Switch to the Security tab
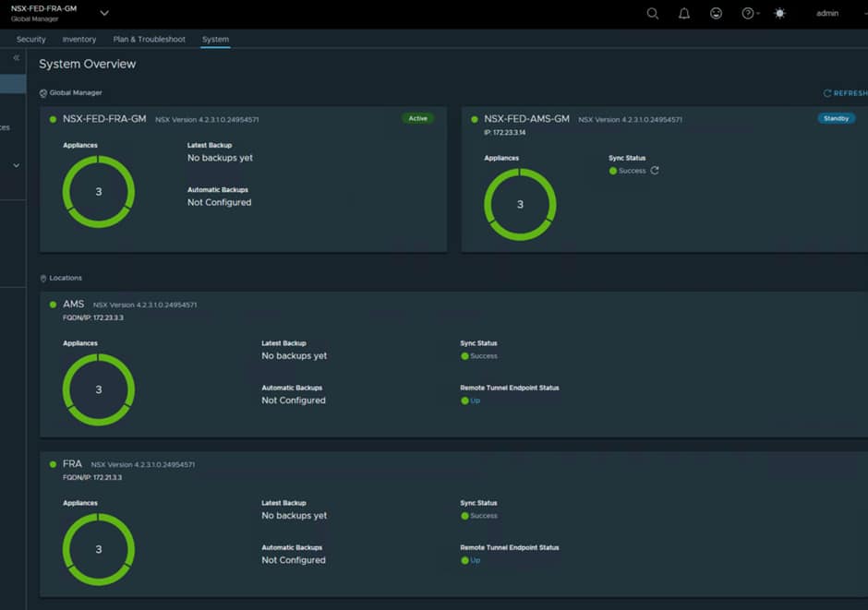Screen dimensions: 868x610 coord(30,39)
